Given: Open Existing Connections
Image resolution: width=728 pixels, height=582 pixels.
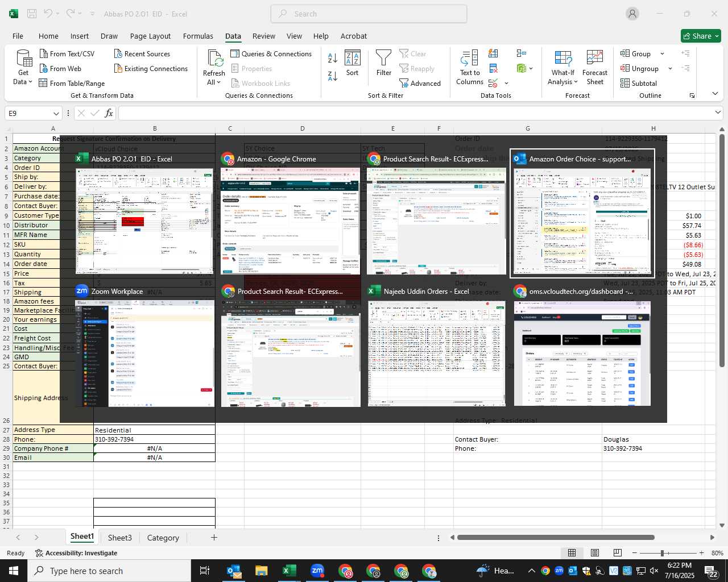Looking at the screenshot, I should pyautogui.click(x=151, y=68).
